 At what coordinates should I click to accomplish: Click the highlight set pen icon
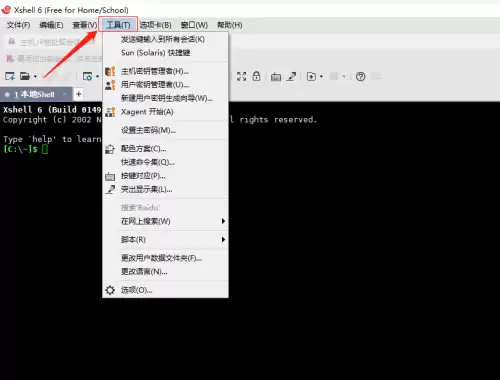(291, 76)
